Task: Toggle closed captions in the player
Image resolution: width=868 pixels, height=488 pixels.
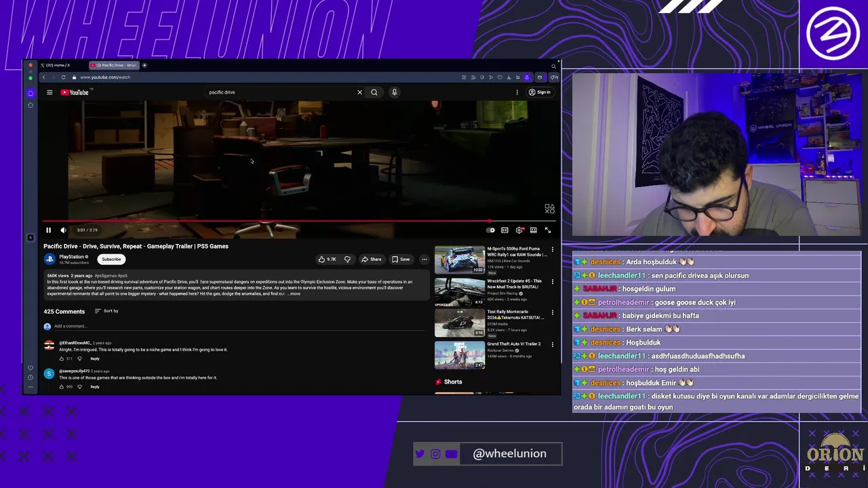Action: pyautogui.click(x=505, y=230)
